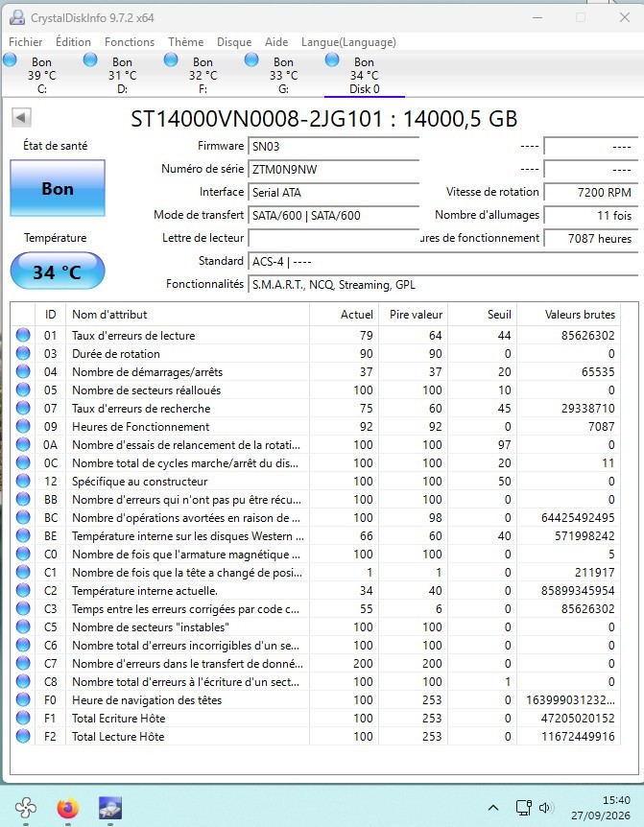
Task: Click status icon for attribute BE
Action: pyautogui.click(x=23, y=536)
